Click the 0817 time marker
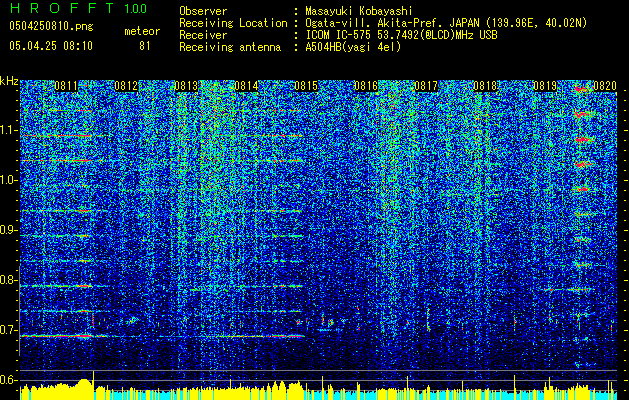The width and height of the screenshot is (629, 400). pyautogui.click(x=426, y=85)
